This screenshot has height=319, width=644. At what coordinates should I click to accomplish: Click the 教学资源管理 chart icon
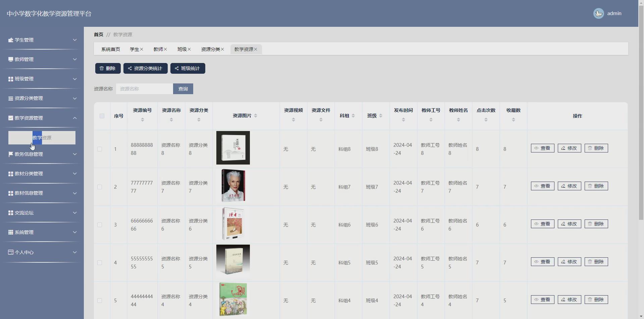(x=11, y=118)
